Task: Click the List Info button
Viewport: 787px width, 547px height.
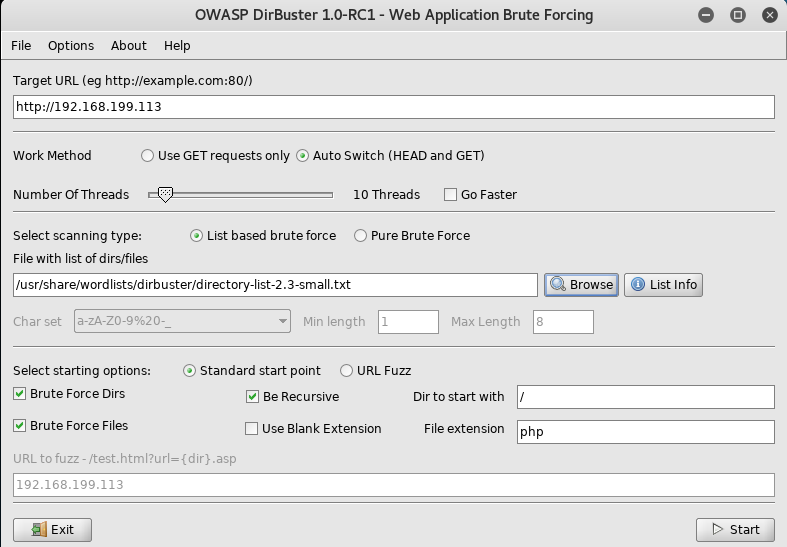Action: [663, 285]
